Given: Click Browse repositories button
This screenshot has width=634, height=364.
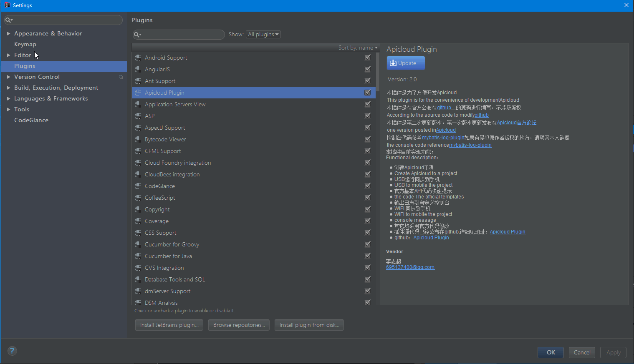Looking at the screenshot, I should (x=239, y=325).
